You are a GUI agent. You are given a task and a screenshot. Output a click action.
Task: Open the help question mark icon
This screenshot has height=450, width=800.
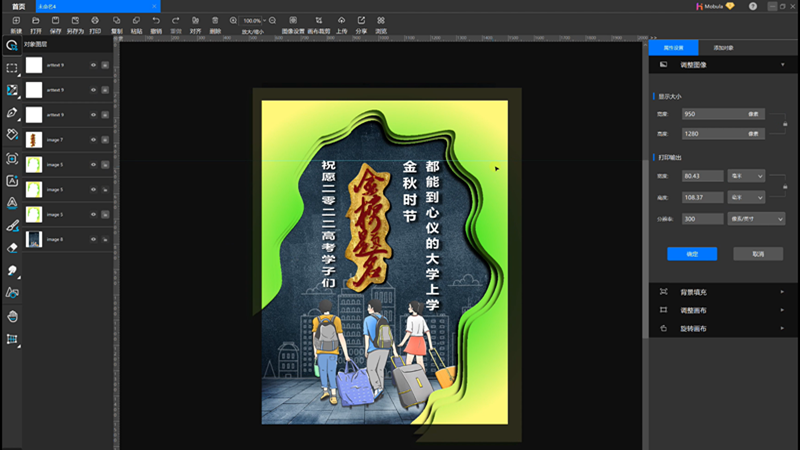point(753,6)
